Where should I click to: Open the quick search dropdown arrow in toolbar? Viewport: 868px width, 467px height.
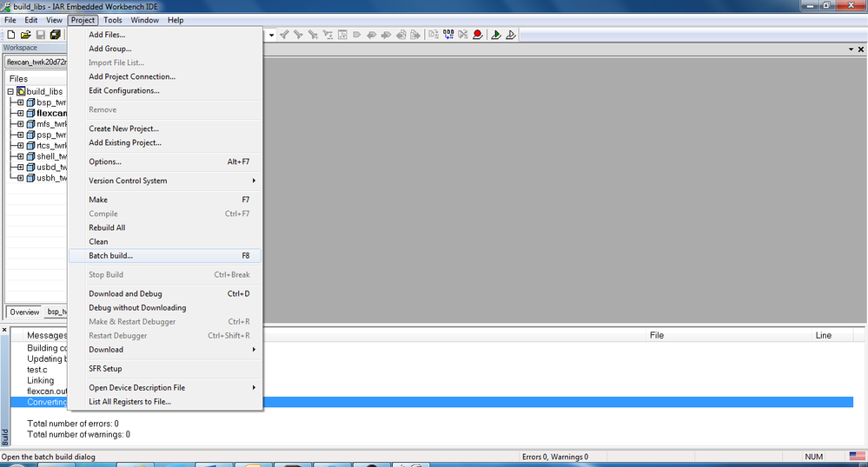coord(271,35)
